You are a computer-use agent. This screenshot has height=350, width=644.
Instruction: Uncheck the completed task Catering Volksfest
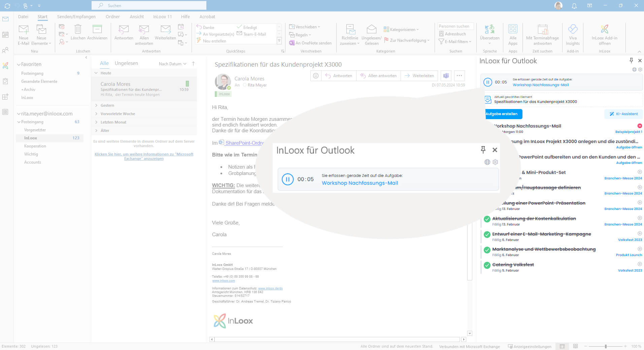point(487,265)
